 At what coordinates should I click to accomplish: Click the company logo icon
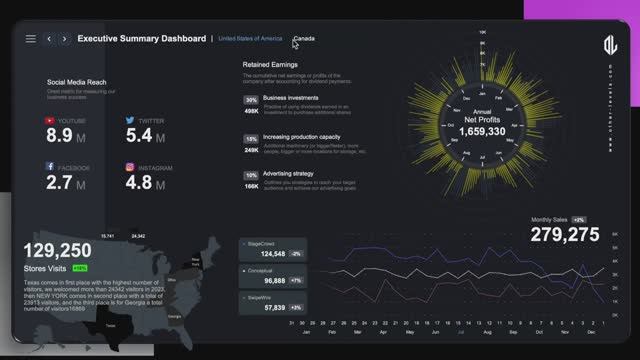(x=610, y=45)
